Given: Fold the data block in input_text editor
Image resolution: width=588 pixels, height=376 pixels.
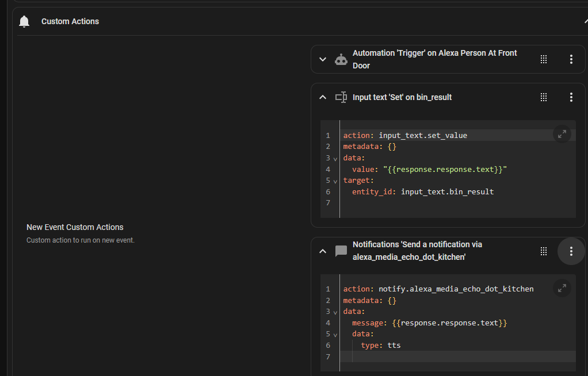Looking at the screenshot, I should pos(335,159).
